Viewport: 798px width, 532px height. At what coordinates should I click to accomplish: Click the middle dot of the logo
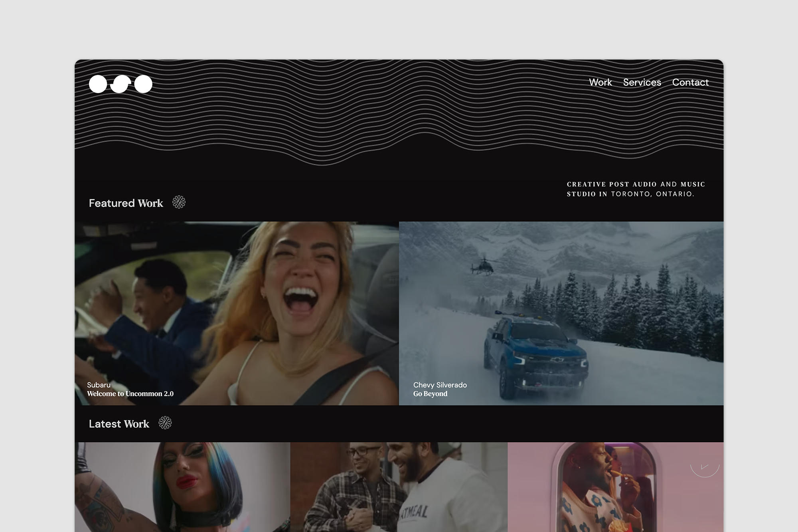pos(120,83)
